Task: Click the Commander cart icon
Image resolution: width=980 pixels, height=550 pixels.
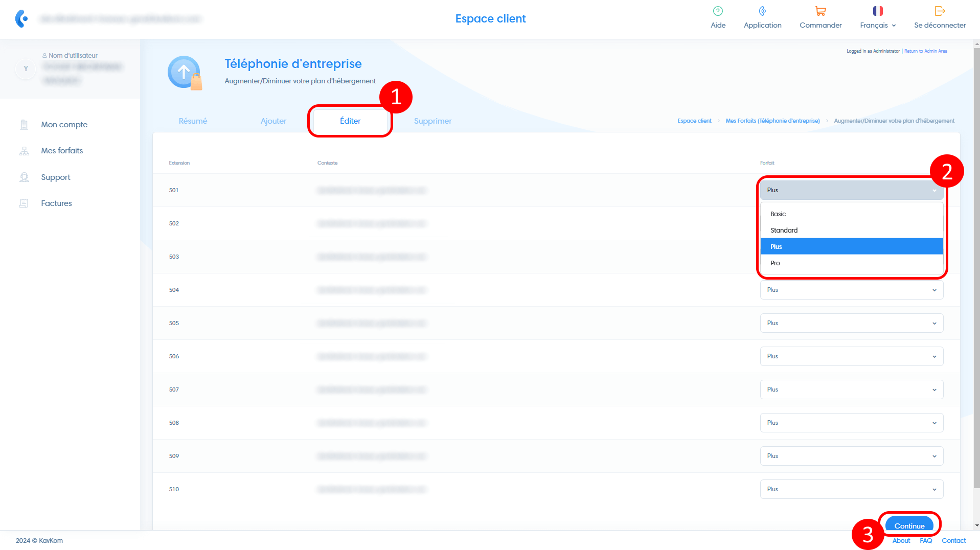Action: pyautogui.click(x=821, y=11)
